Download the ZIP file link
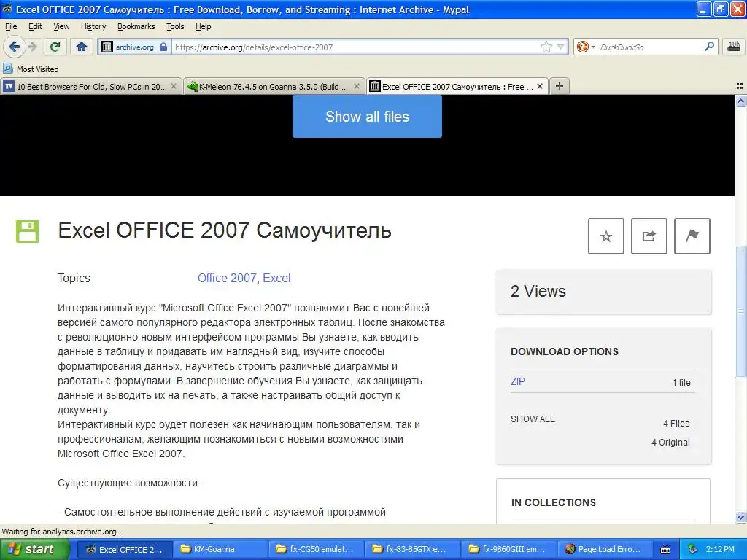This screenshot has width=747, height=560. (x=518, y=381)
